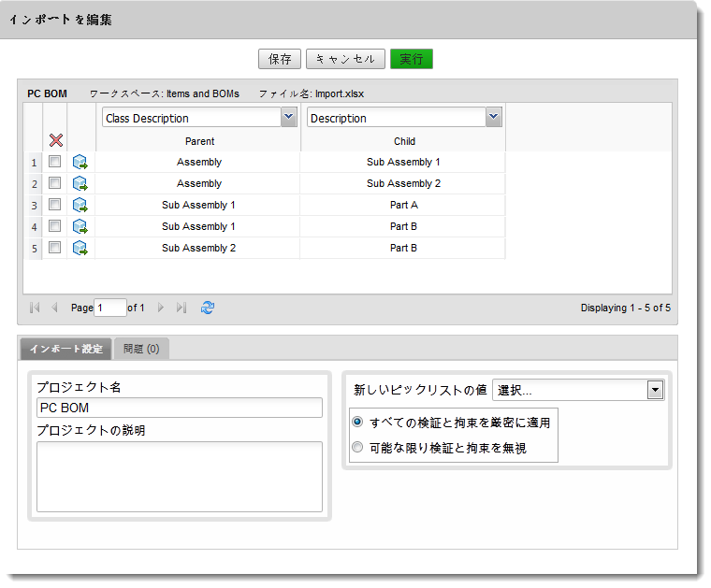Go to last page of grid
Viewport: 711px width, 588px height.
(181, 308)
